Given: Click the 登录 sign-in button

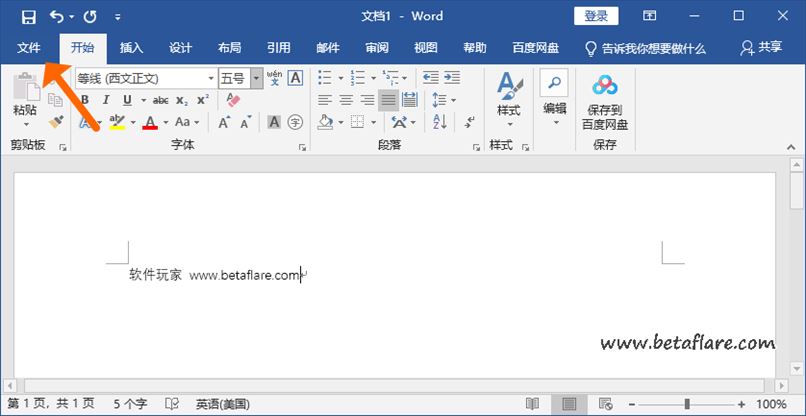Looking at the screenshot, I should point(596,16).
